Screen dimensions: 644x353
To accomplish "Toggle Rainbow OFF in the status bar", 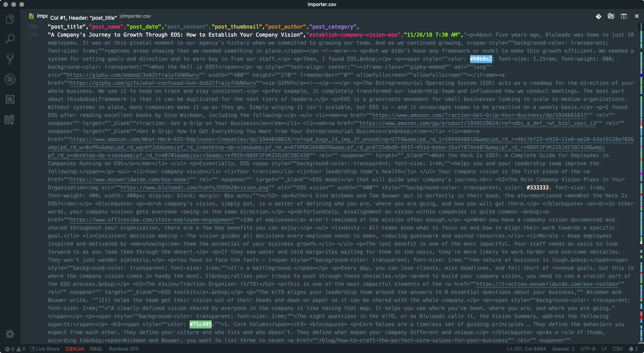I will point(124,349).
